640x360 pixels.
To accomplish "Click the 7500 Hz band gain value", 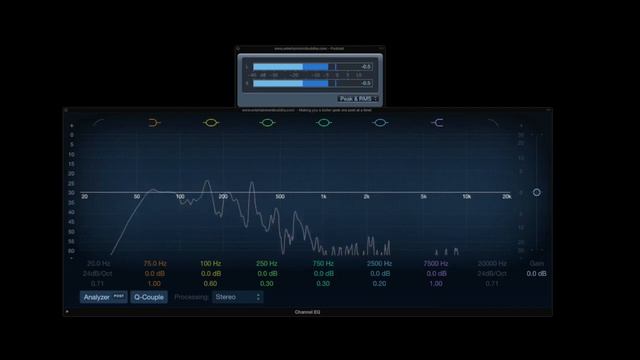I will click(436, 273).
